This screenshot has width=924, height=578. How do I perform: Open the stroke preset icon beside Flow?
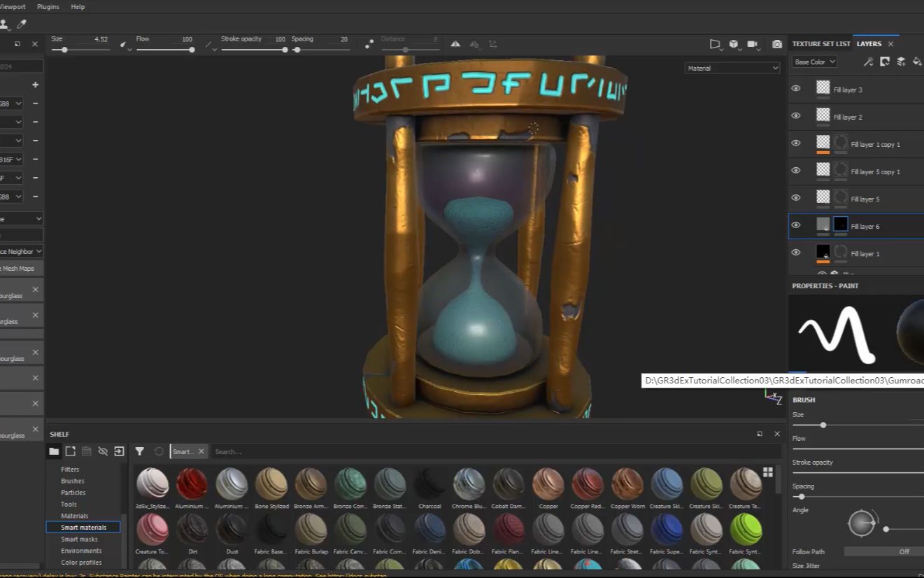click(211, 45)
